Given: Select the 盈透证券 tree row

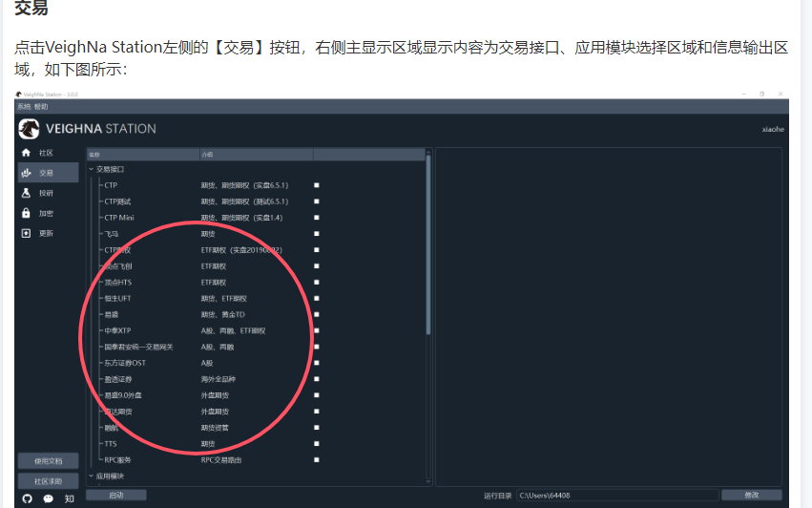Looking at the screenshot, I should click(x=256, y=379).
